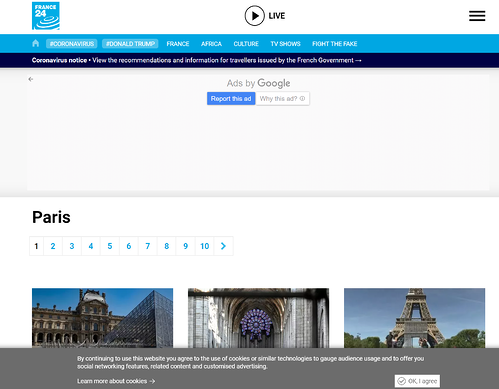Play the LIVE stream

click(x=265, y=16)
